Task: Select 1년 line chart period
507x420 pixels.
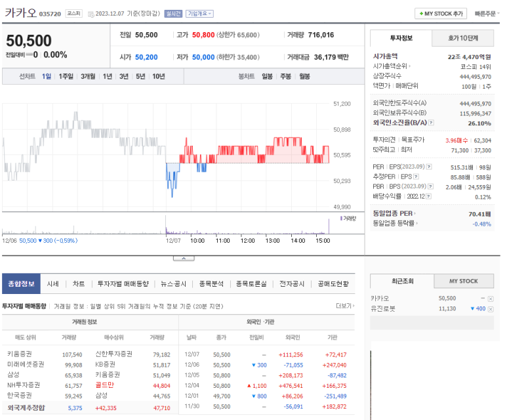Action: click(108, 76)
